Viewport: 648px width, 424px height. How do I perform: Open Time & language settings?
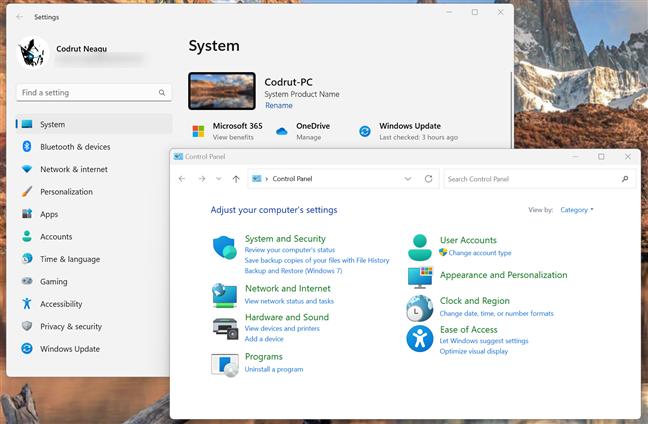(x=70, y=259)
